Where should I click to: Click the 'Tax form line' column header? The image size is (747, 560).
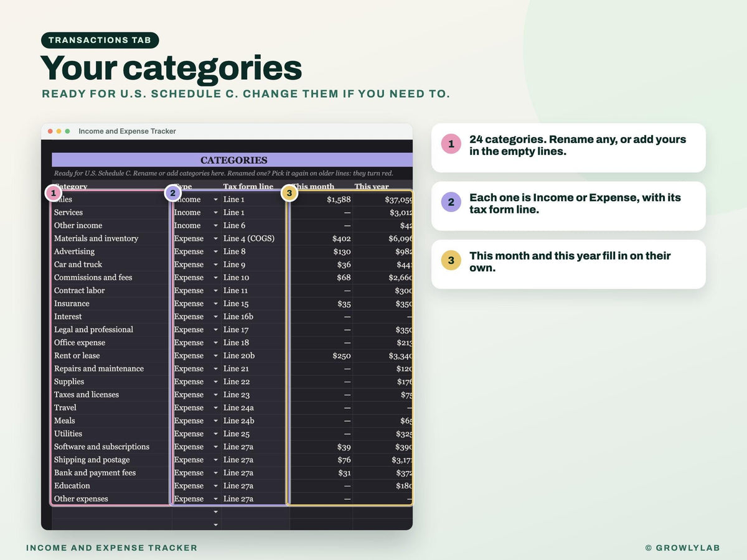coord(248,186)
